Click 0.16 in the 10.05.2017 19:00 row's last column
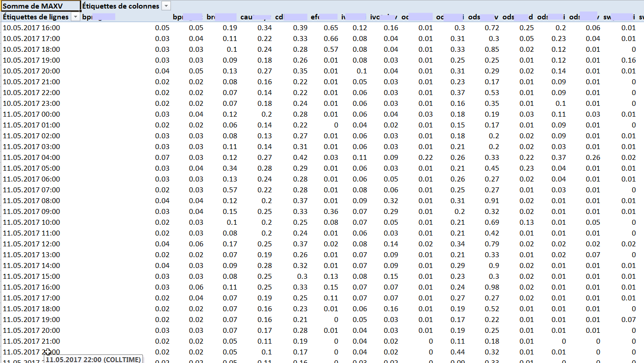Image resolution: width=644 pixels, height=363 pixels. click(629, 60)
